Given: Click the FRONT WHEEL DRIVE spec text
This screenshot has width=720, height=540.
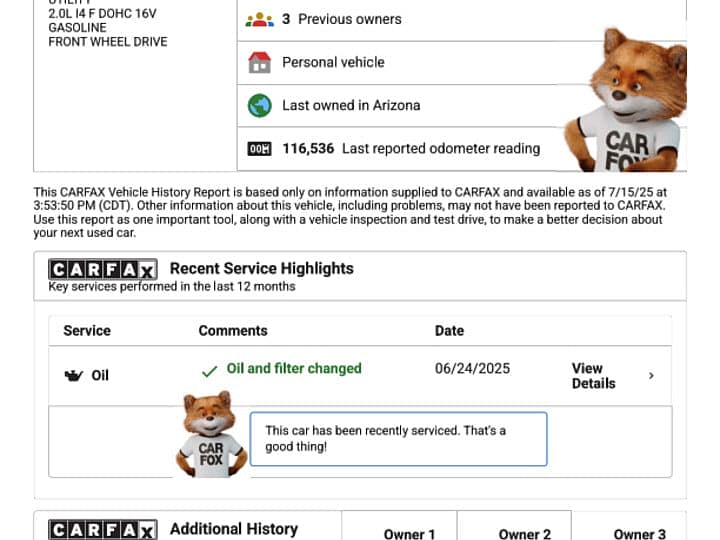Looking at the screenshot, I should click(x=108, y=42).
